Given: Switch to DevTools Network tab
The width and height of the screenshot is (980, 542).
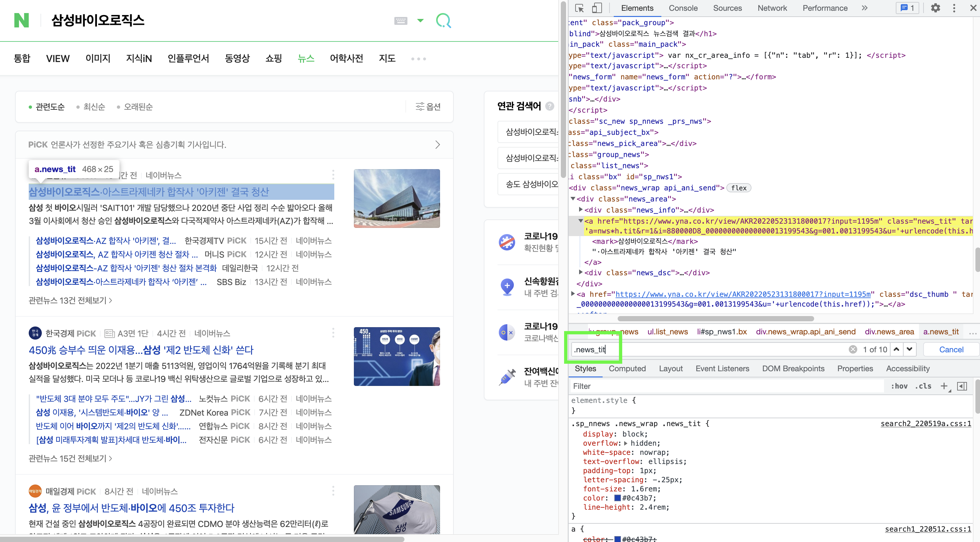Looking at the screenshot, I should click(772, 8).
